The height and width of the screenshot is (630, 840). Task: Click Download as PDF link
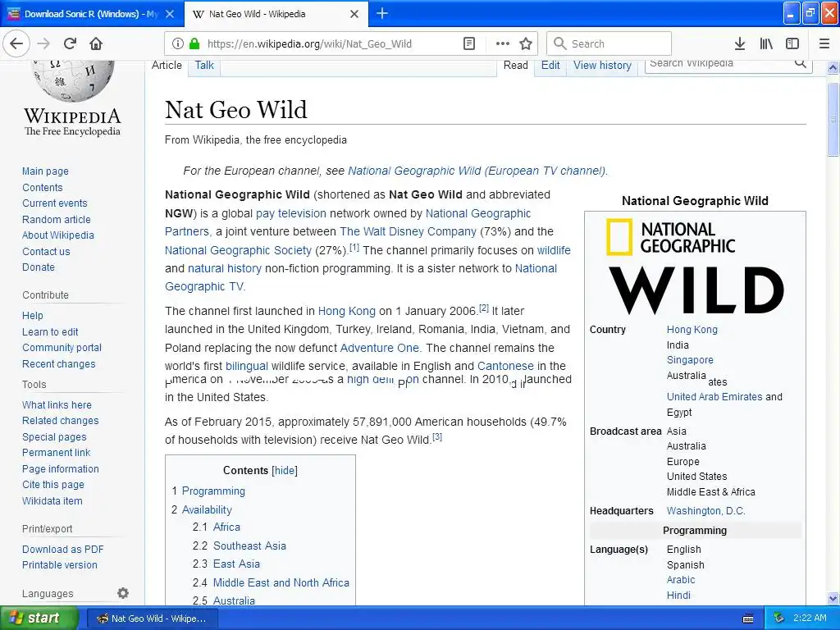(63, 549)
